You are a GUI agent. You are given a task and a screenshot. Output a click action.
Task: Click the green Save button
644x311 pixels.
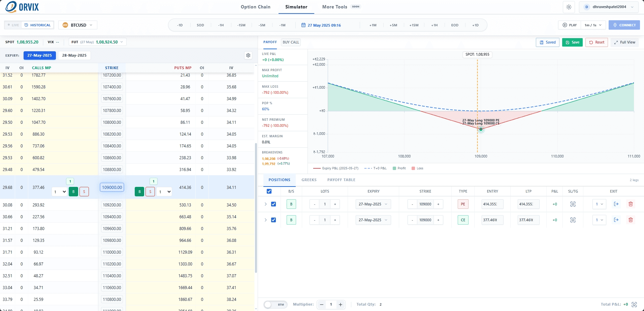click(x=572, y=43)
